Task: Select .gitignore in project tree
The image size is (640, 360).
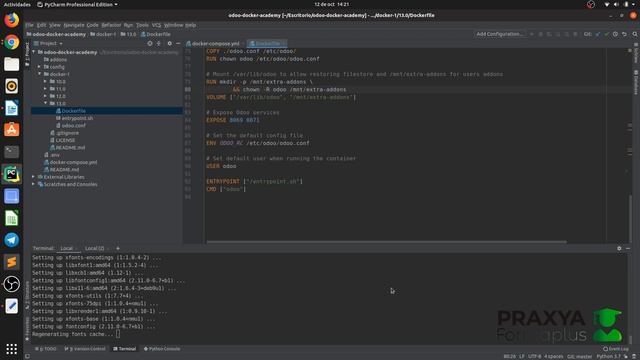Action: [67, 133]
